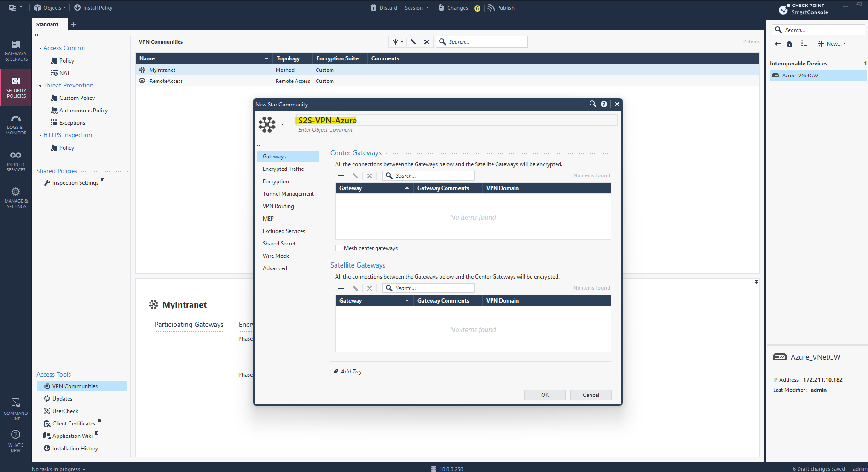Click Add Tag in dialog

pos(348,372)
